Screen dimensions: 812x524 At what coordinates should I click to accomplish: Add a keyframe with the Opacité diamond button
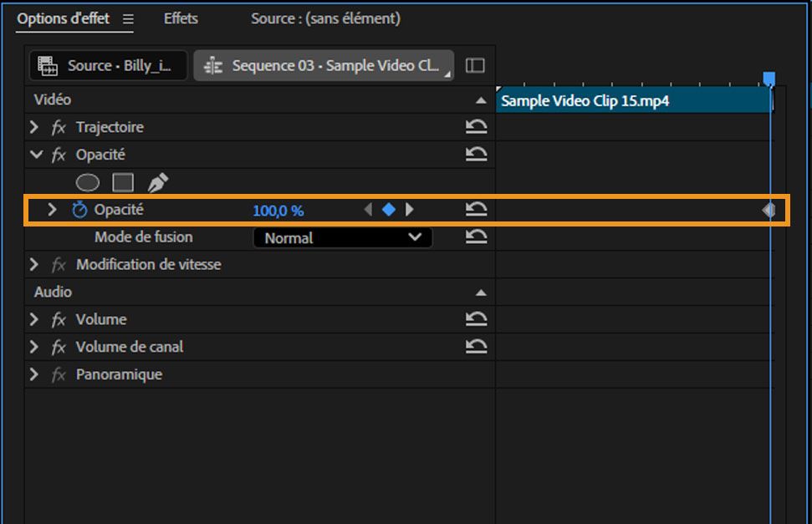[x=389, y=209]
